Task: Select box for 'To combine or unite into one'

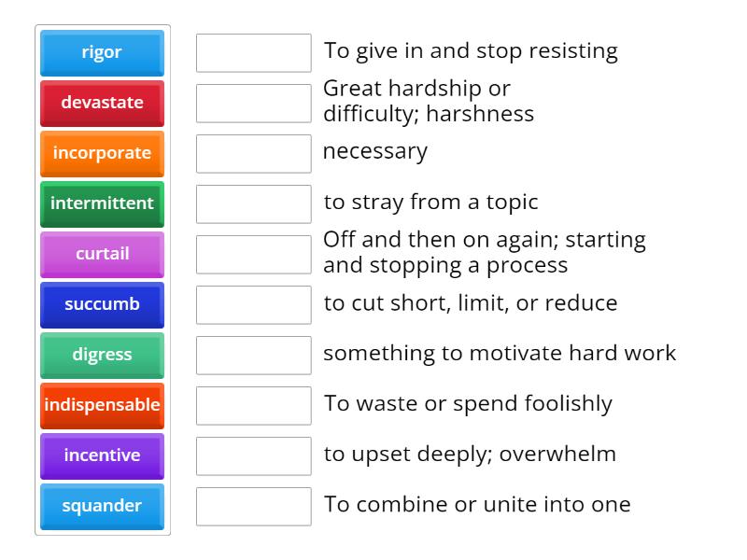Action: click(253, 507)
